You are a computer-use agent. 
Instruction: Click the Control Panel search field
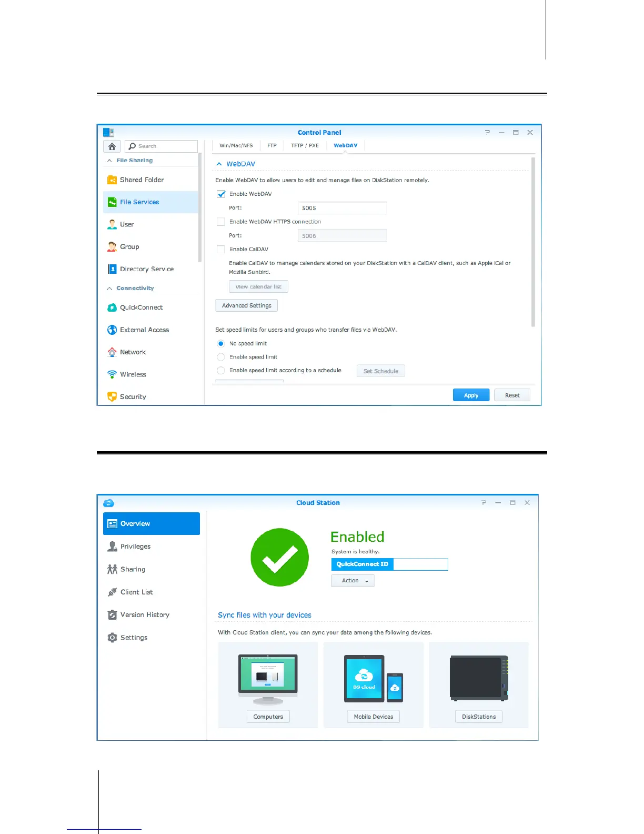pos(162,146)
